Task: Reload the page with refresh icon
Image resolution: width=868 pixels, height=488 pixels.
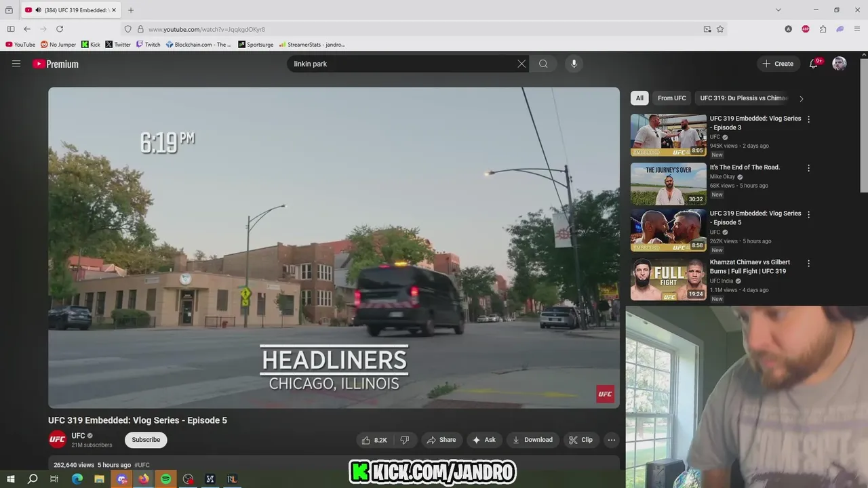Action: point(60,29)
